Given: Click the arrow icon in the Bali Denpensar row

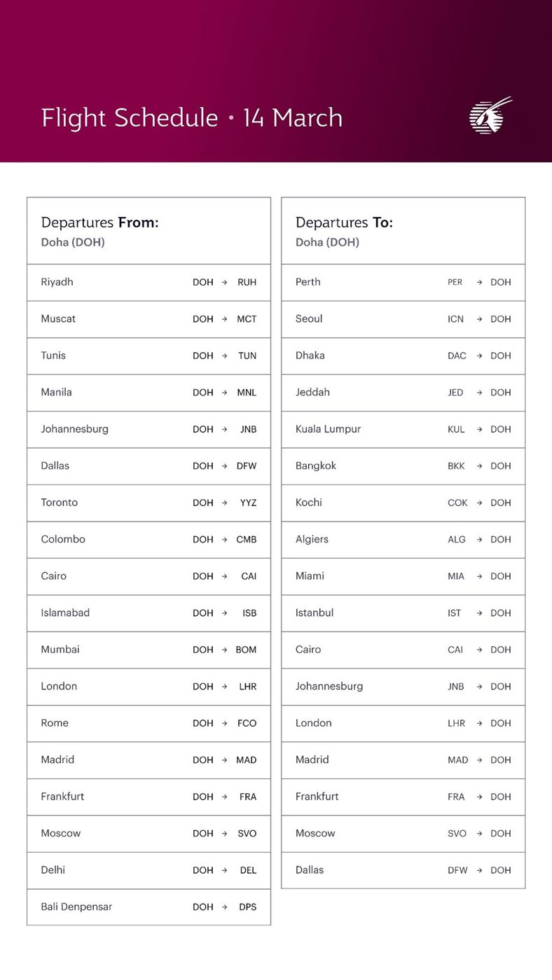Looking at the screenshot, I should click(225, 907).
